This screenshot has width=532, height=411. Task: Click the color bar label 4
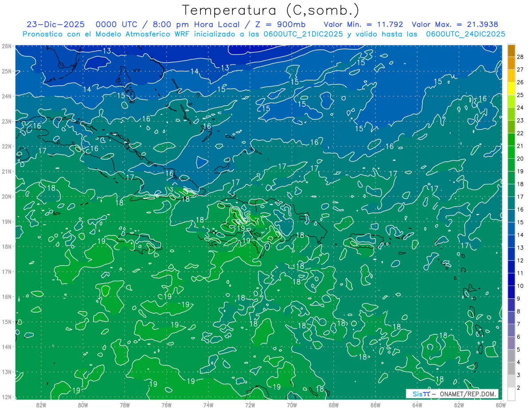[518, 362]
